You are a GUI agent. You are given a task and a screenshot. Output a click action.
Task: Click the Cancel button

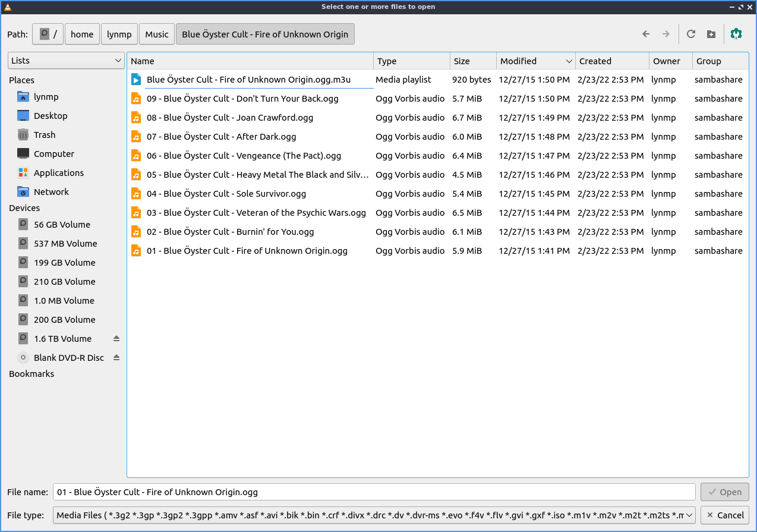click(x=724, y=515)
